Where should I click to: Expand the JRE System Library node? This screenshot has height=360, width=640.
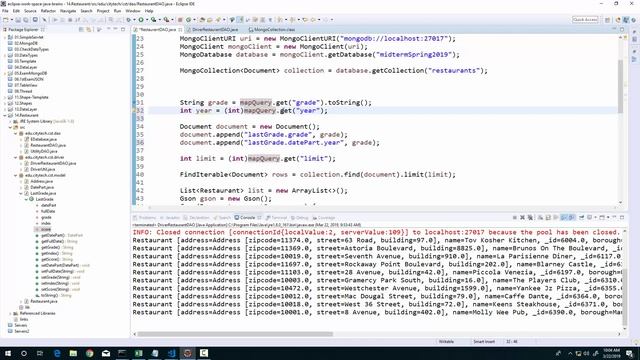(x=11, y=122)
